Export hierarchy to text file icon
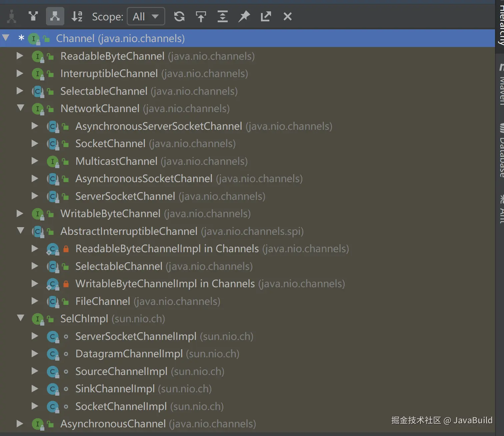 coord(266,16)
